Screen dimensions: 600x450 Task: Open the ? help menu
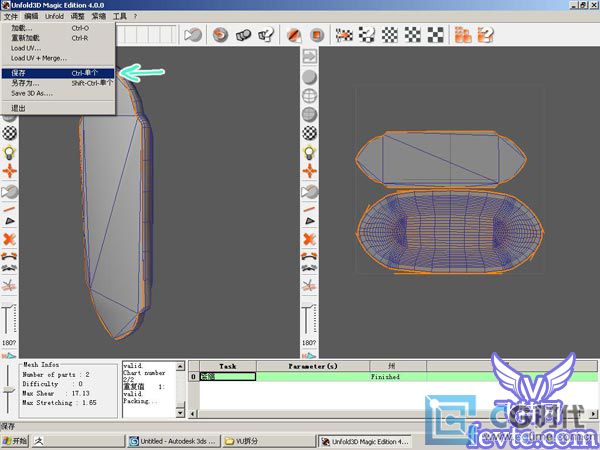135,16
